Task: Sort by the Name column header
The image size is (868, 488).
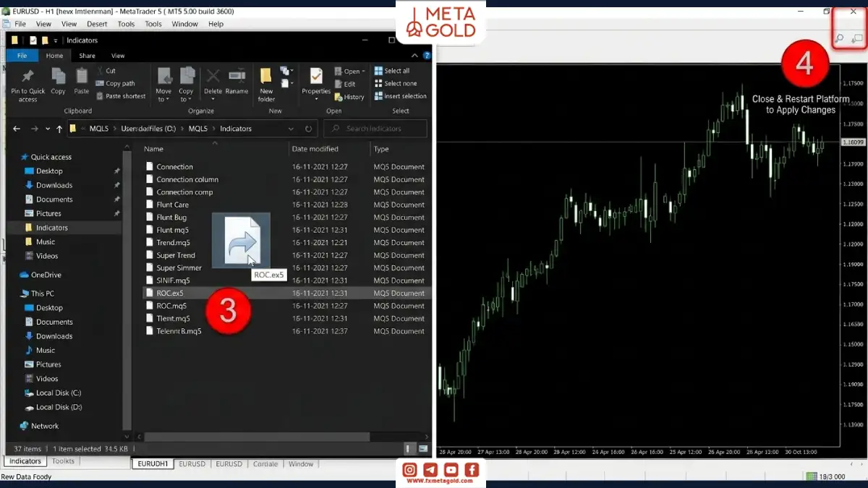Action: tap(153, 149)
